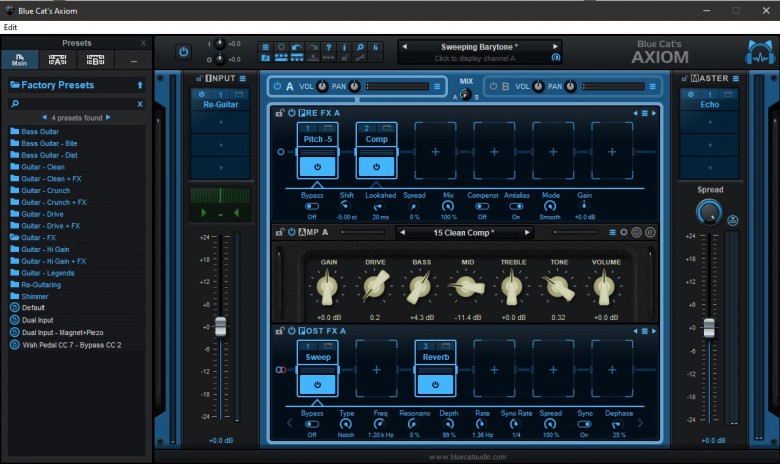Toggle the Comp pedal power switch

[x=376, y=167]
